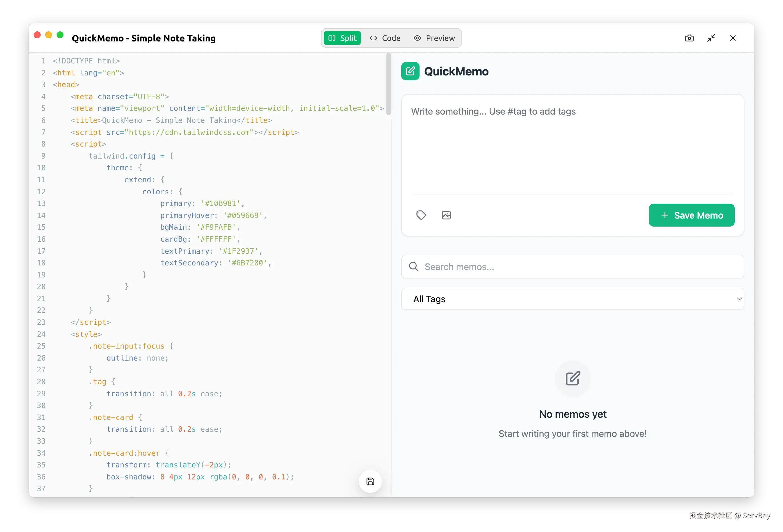Click the 'theme: {' code line
Image resolution: width=783 pixels, height=532 pixels.
pos(124,168)
